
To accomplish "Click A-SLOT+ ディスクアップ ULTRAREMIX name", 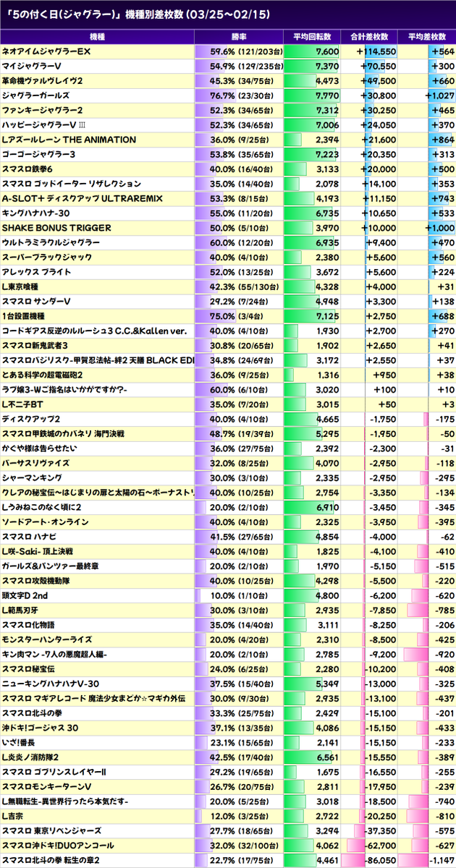I will tap(83, 198).
